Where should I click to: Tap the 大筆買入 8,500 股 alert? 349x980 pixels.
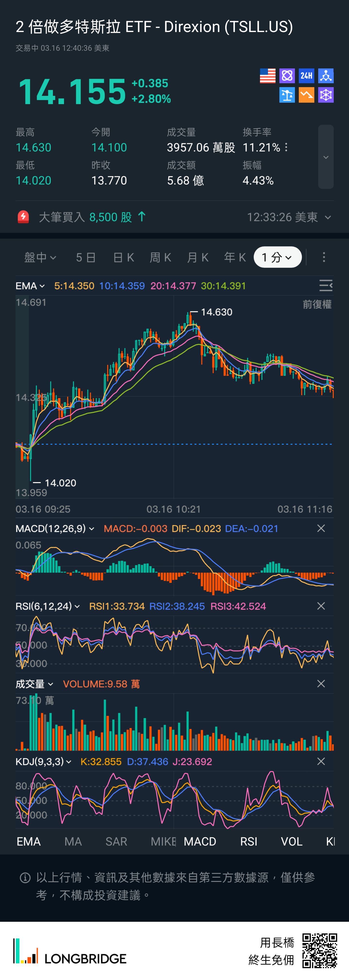tap(91, 217)
